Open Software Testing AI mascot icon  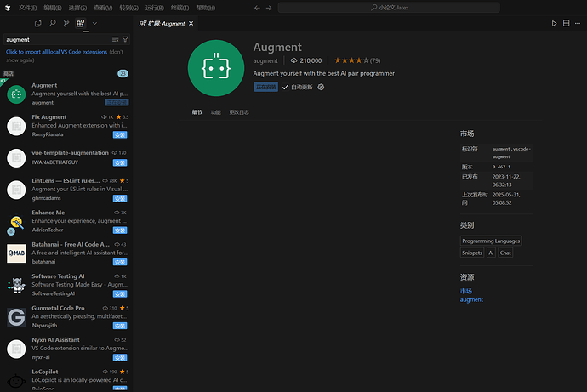click(x=16, y=285)
